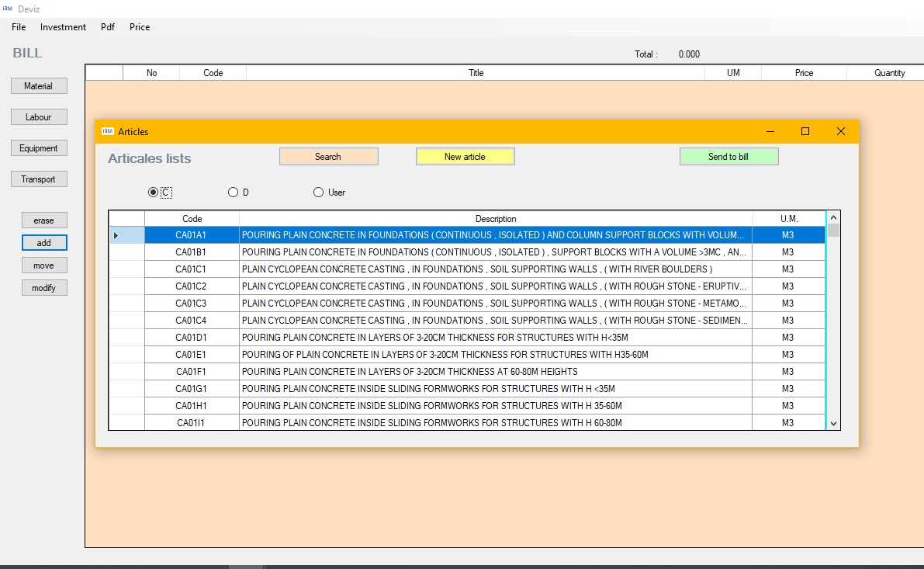Open the Material list button
The image size is (924, 569).
tap(39, 86)
